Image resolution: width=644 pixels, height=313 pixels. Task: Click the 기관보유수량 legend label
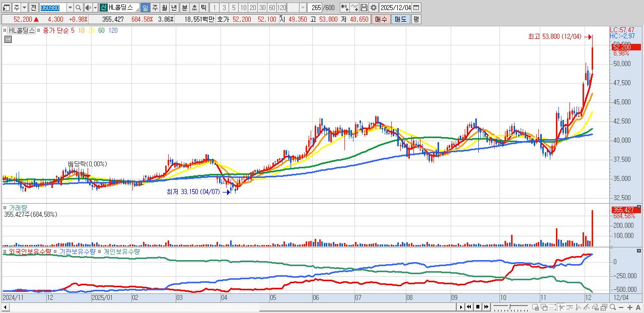[x=77, y=251]
